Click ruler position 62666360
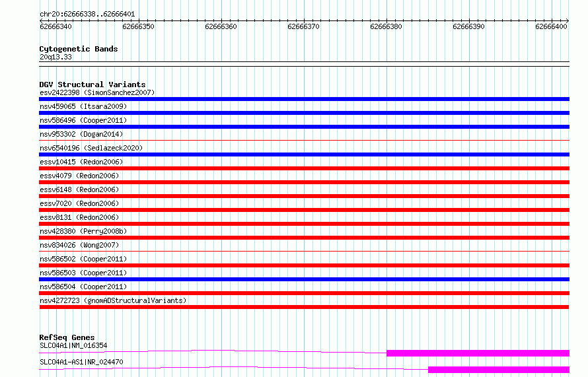Image resolution: width=588 pixels, height=377 pixels. [221, 26]
